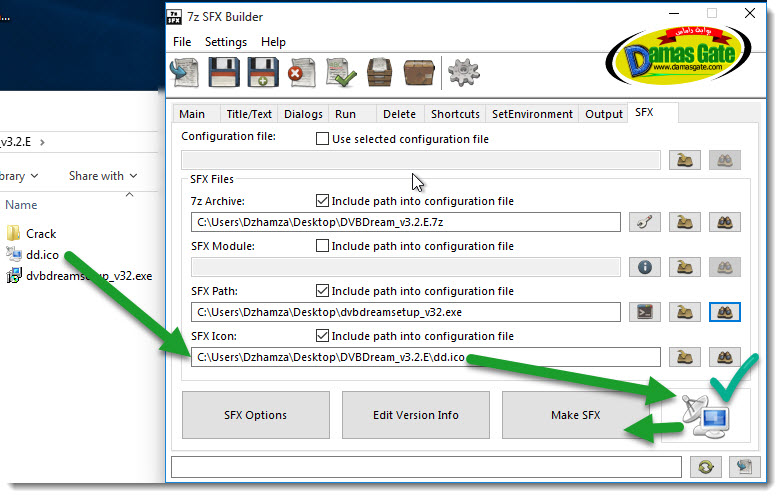Click the satellite dish SFX icon preview
This screenshot has height=498, width=782.
tap(706, 416)
